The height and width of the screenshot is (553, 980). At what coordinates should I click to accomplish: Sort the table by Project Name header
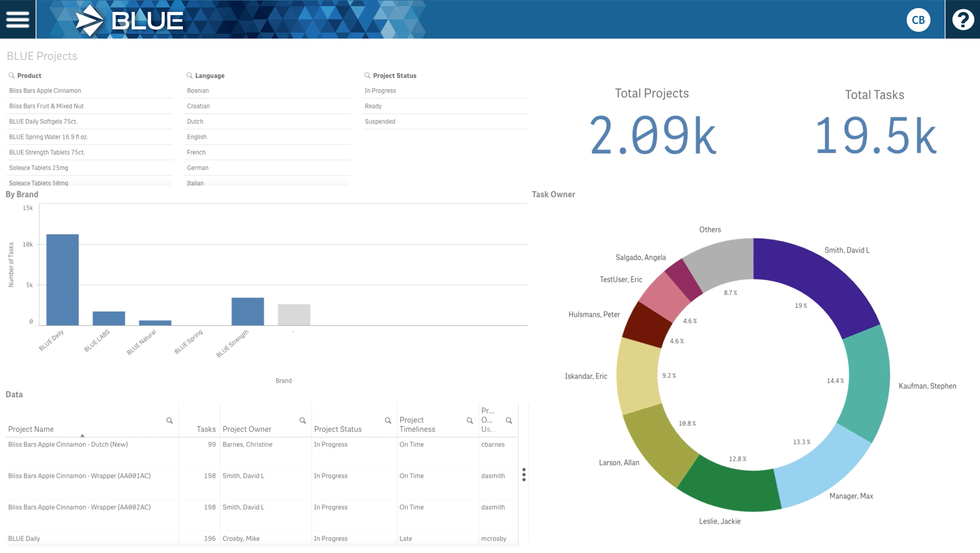coord(31,429)
